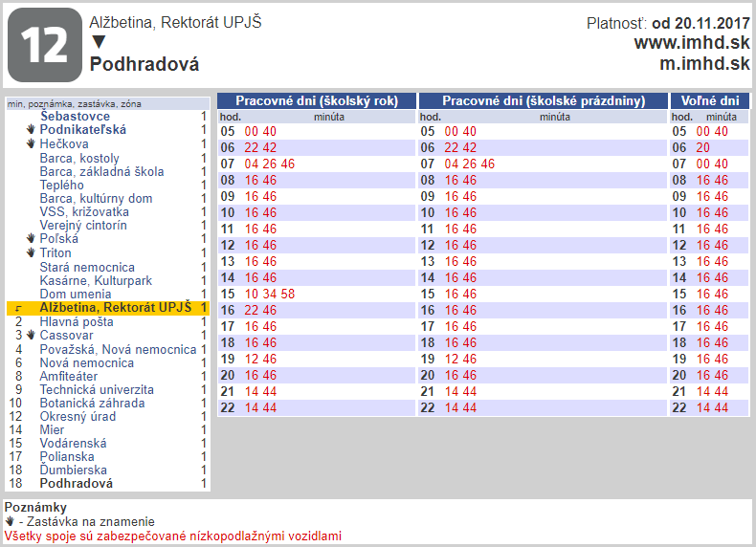Click the red low-floor vehicles notice

click(x=172, y=536)
